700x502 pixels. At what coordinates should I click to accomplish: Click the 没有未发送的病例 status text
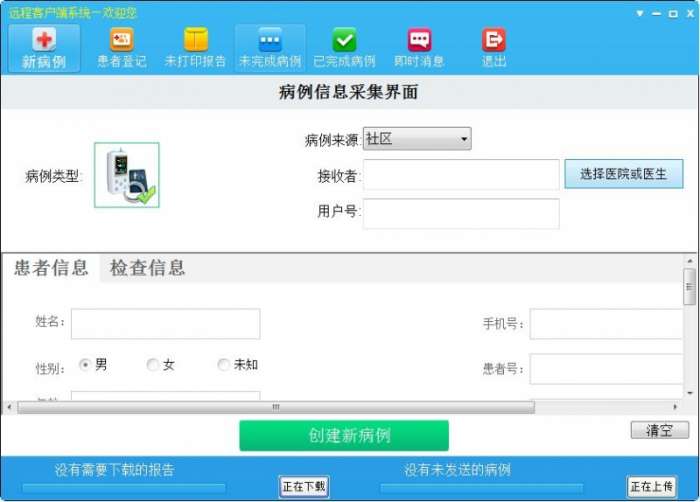click(457, 470)
